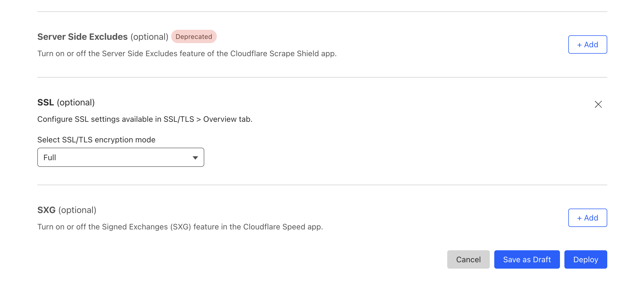Click the SSL (optional) heading
The height and width of the screenshot is (297, 644).
click(x=66, y=102)
